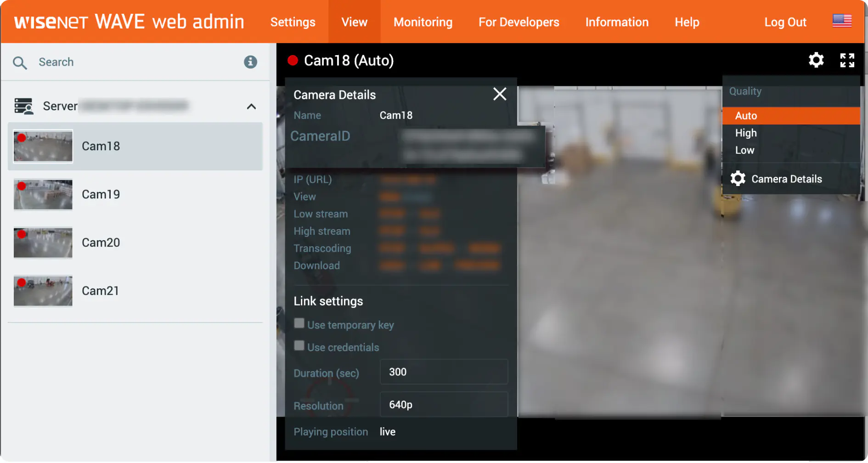Open the Settings menu

point(293,22)
